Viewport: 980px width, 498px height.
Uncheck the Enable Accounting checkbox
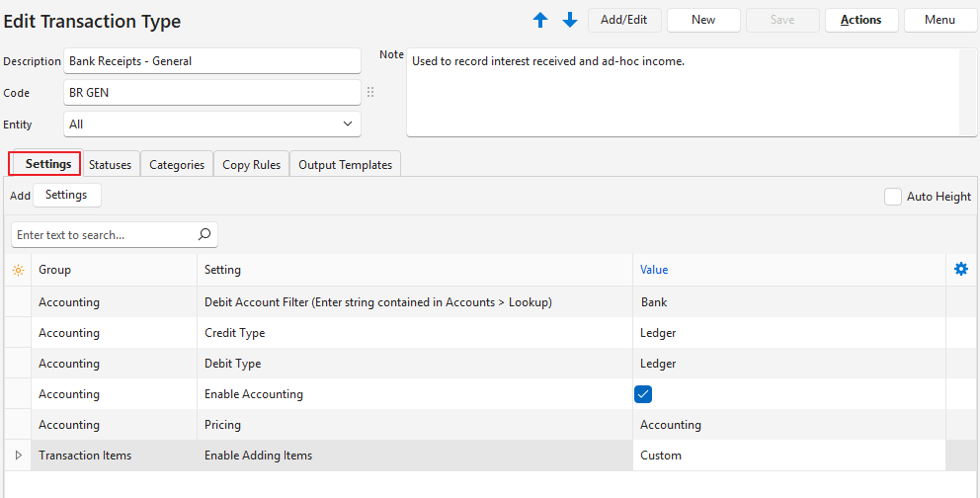(x=643, y=394)
